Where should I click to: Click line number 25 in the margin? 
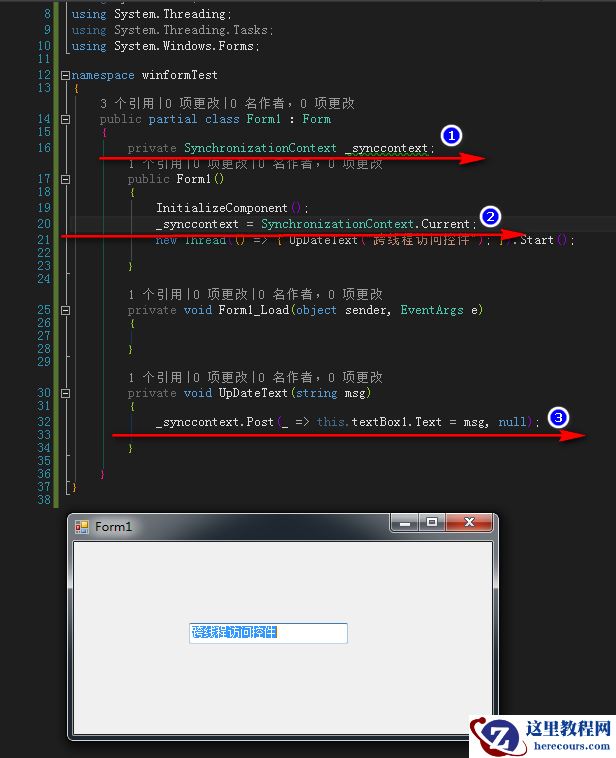point(44,310)
